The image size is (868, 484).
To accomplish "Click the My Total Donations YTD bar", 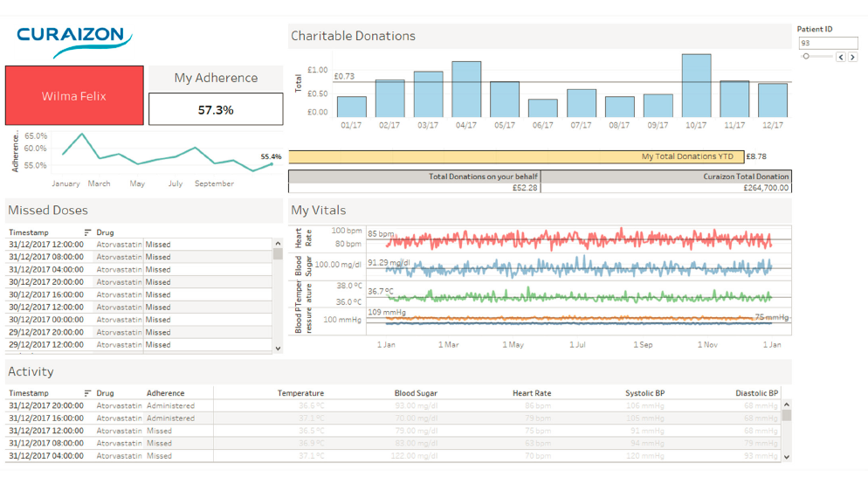I will click(516, 156).
